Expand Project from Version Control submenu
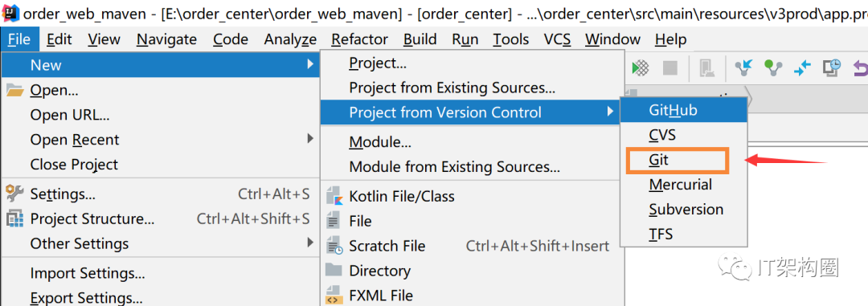868x306 pixels. pos(469,112)
